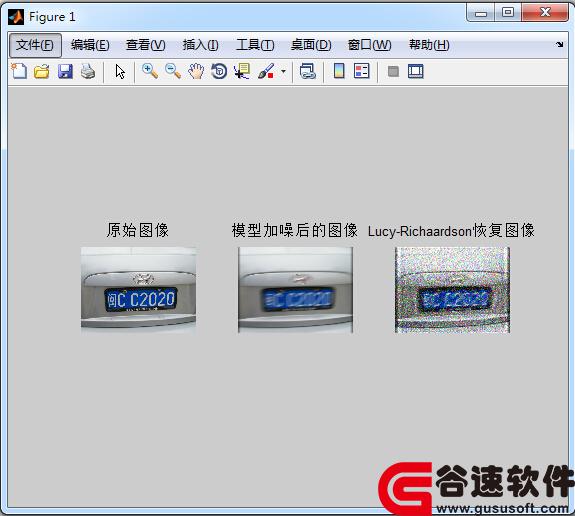Screen dimensions: 575x516
Task: Close the Figure 1 window
Action: click(545, 13)
